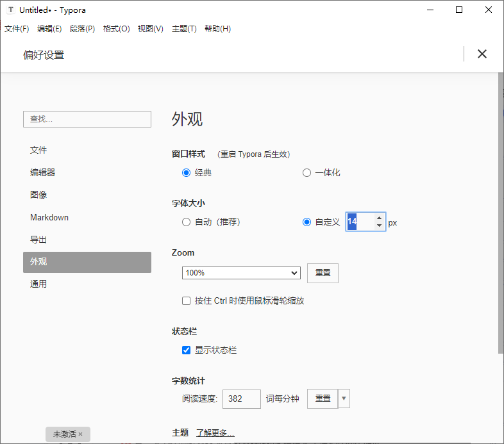The image size is (504, 444).
Task: Select the 一体化 window style
Action: (x=307, y=173)
